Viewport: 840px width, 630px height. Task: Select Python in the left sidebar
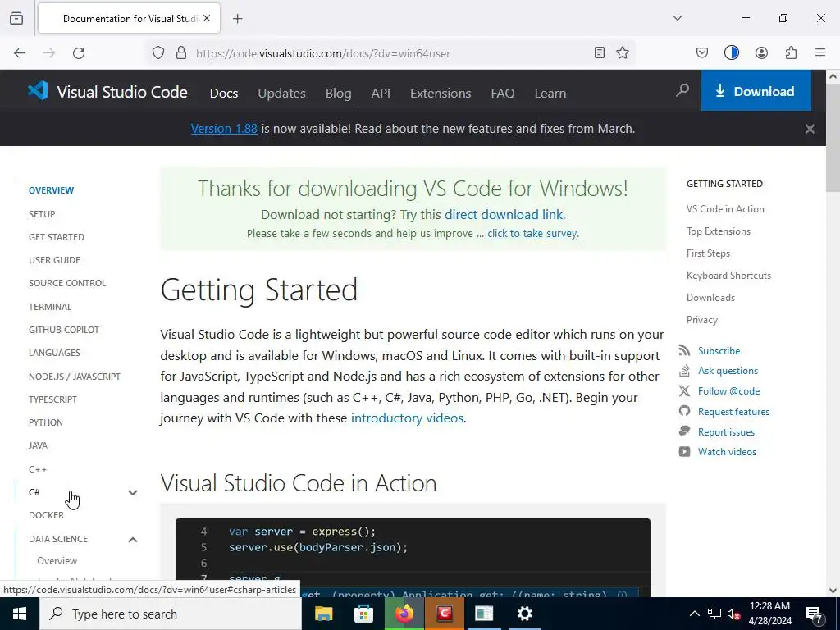point(46,422)
